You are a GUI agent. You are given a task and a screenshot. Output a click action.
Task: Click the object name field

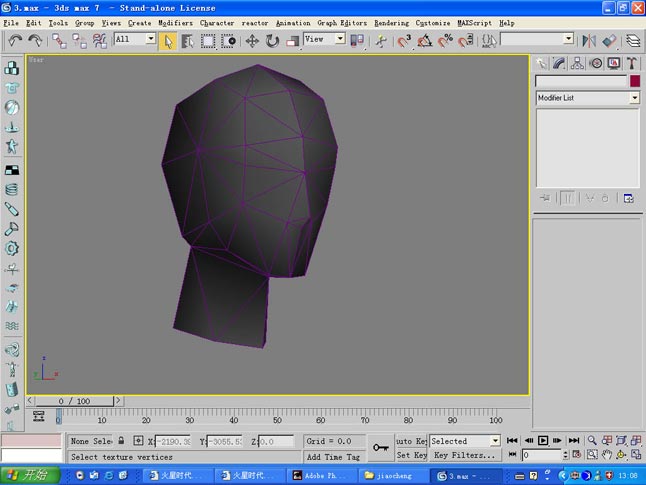click(x=581, y=81)
